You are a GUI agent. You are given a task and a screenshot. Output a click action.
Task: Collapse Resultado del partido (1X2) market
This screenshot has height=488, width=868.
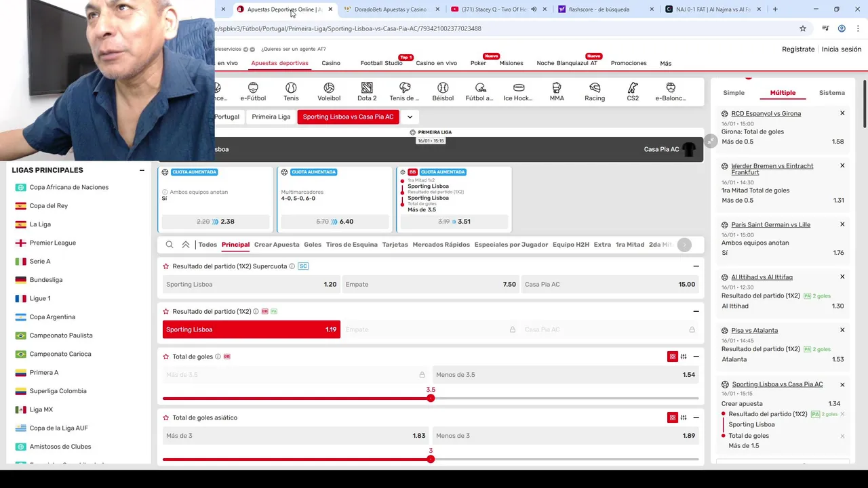pos(696,311)
